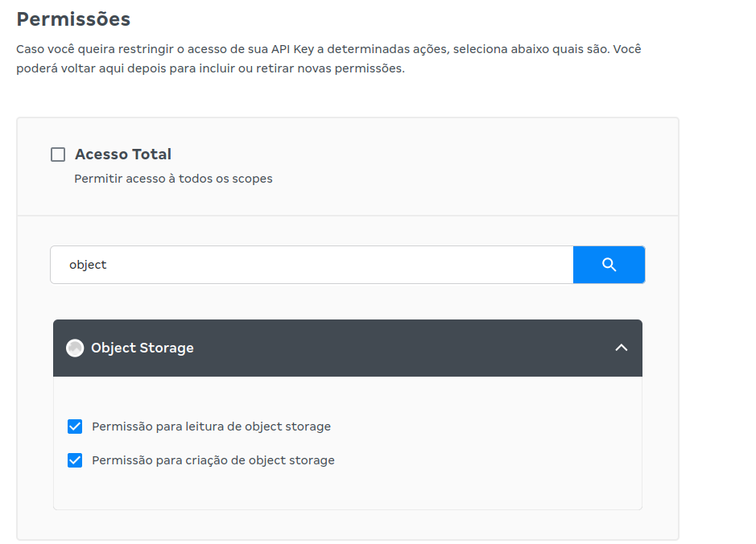Click empty space below the criação permission
This screenshot has height=544, width=756.
click(347, 489)
